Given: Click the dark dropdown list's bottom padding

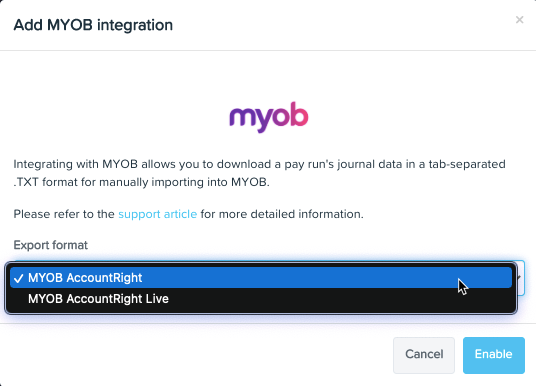Looking at the screenshot, I should [x=261, y=311].
